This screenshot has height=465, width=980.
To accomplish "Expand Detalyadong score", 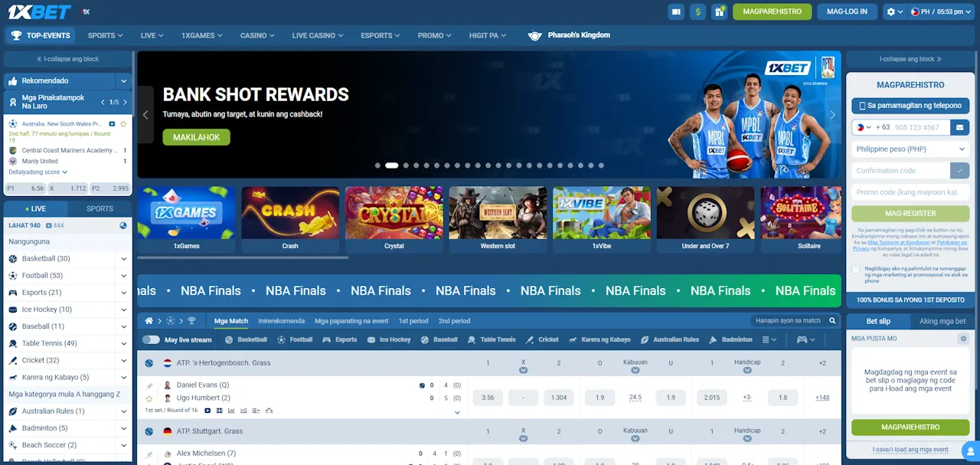I will (38, 172).
